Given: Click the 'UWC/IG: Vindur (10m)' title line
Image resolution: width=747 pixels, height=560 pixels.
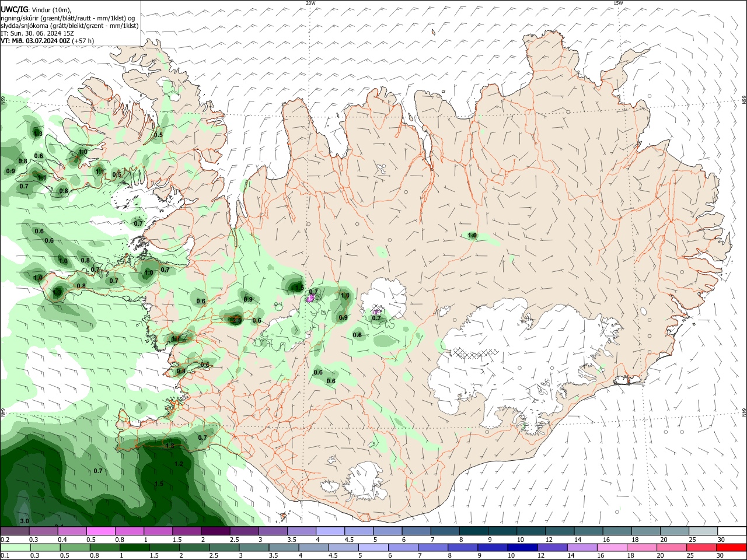Looking at the screenshot, I should click(36, 10).
